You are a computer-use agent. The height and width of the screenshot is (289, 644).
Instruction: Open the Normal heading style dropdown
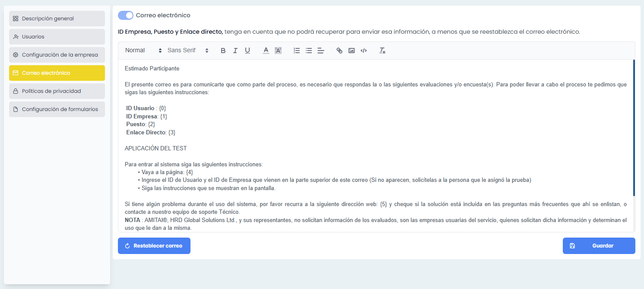click(143, 51)
